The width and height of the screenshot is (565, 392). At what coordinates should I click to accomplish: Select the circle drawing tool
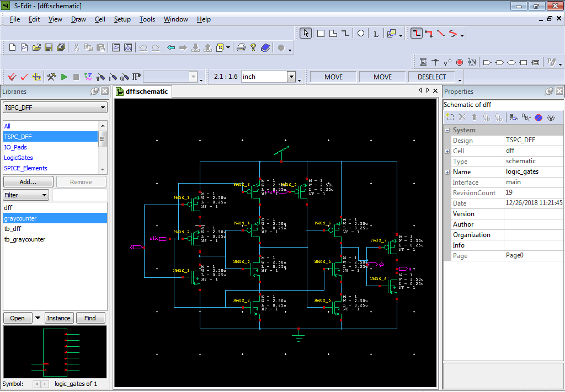[360, 34]
